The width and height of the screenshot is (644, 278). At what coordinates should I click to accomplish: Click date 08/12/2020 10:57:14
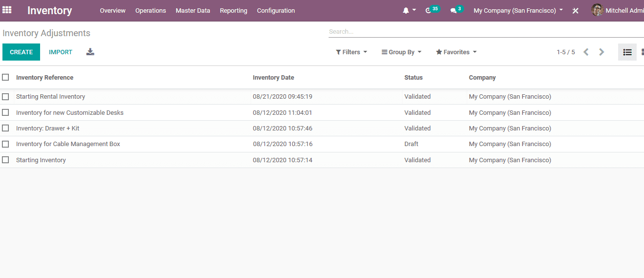(x=282, y=160)
